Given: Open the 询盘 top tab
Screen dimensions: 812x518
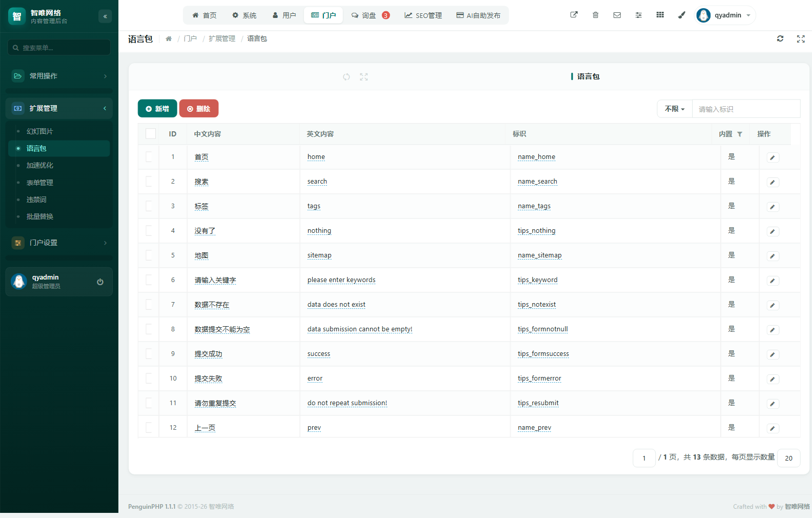Looking at the screenshot, I should [x=370, y=15].
